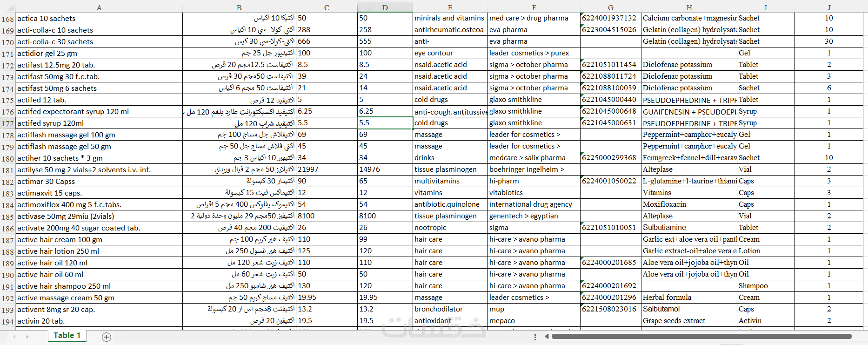Select column H header
Viewport: 868px width, 345px height.
[x=689, y=7]
